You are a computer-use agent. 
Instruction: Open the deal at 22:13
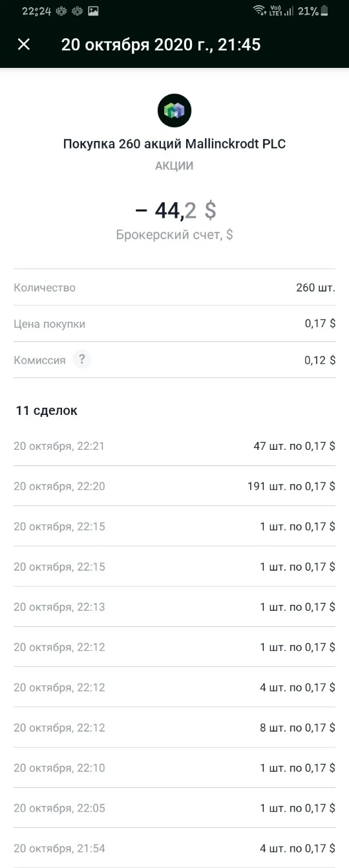174,607
